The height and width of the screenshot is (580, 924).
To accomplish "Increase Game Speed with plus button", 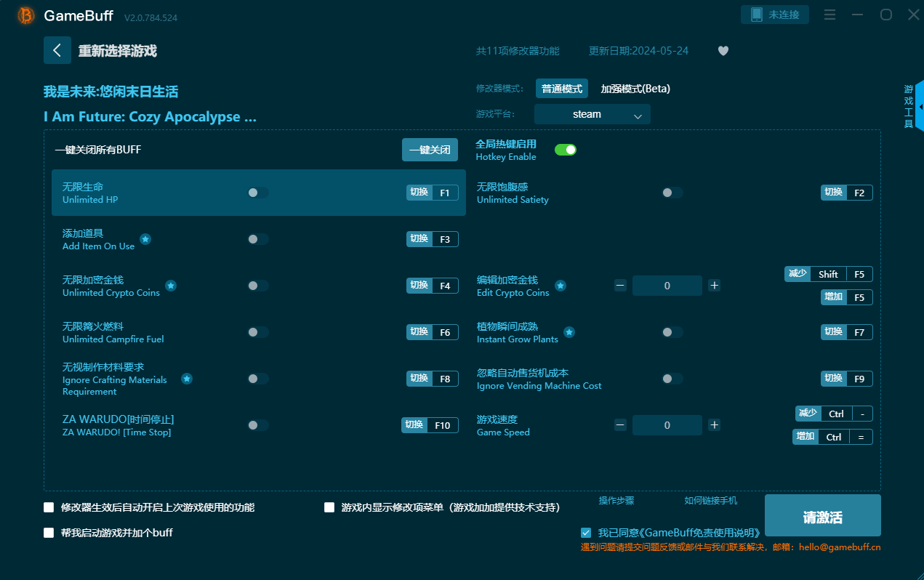I will click(715, 425).
